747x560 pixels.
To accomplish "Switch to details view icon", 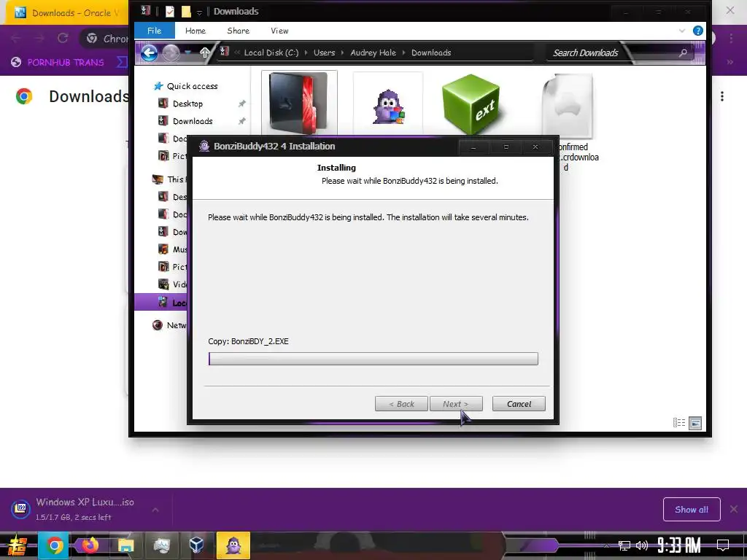I will pyautogui.click(x=679, y=423).
